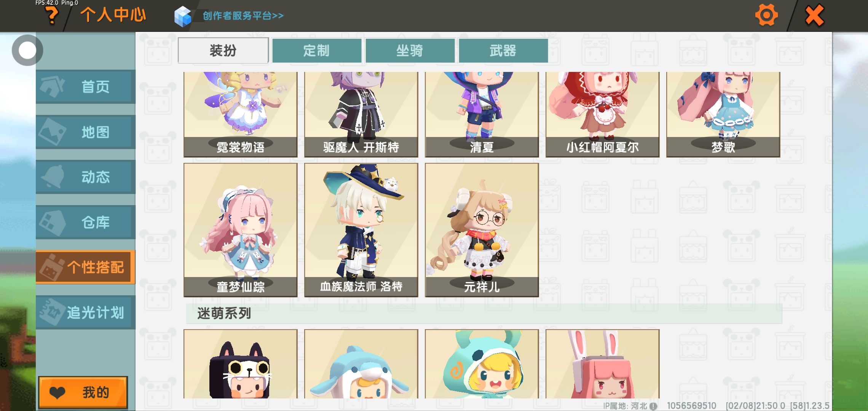The width and height of the screenshot is (868, 411).
Task: Open the blue cube creator platform icon
Action: (183, 16)
